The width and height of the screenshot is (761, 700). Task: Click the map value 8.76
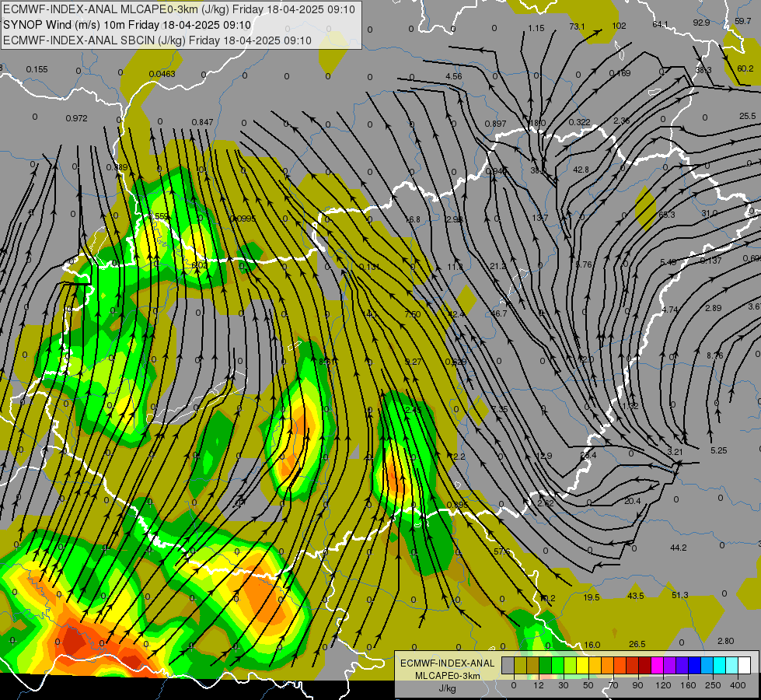pos(715,355)
